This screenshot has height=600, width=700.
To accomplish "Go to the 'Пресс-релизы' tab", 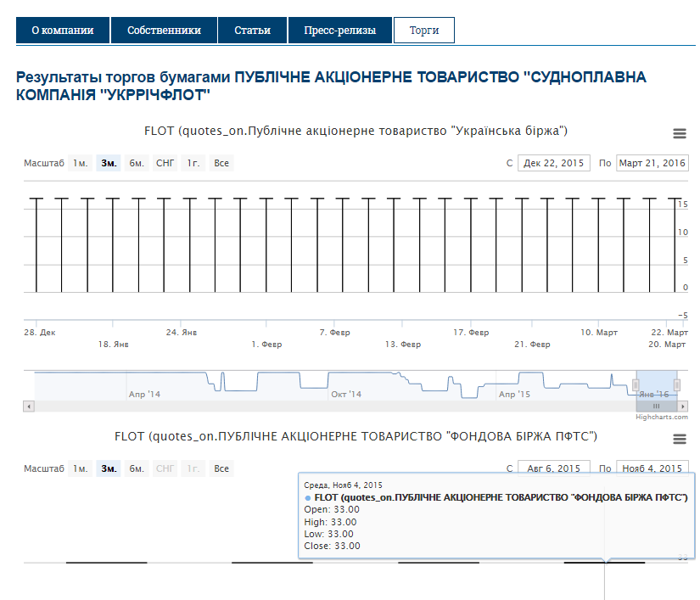I will [339, 31].
